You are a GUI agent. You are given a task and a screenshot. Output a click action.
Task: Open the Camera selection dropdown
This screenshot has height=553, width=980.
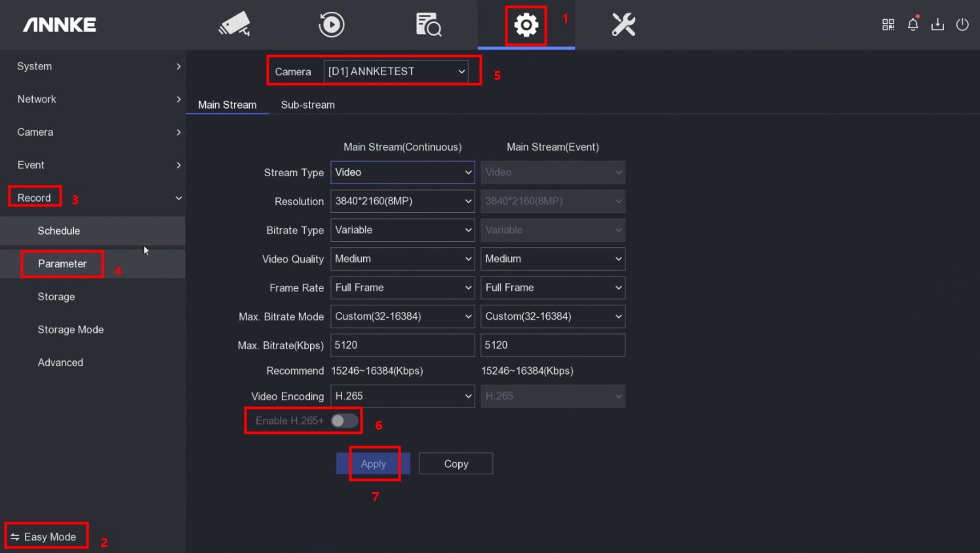click(x=396, y=71)
